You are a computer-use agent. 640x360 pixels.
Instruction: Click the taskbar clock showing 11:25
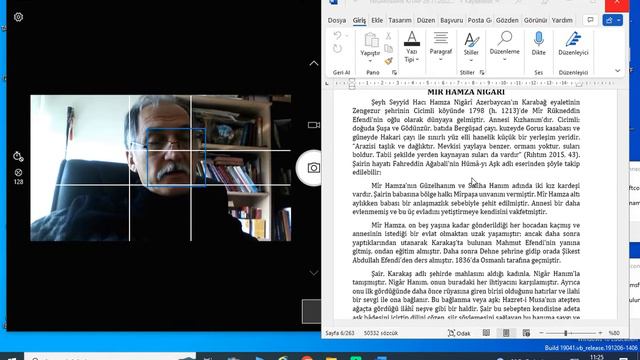[596, 357]
